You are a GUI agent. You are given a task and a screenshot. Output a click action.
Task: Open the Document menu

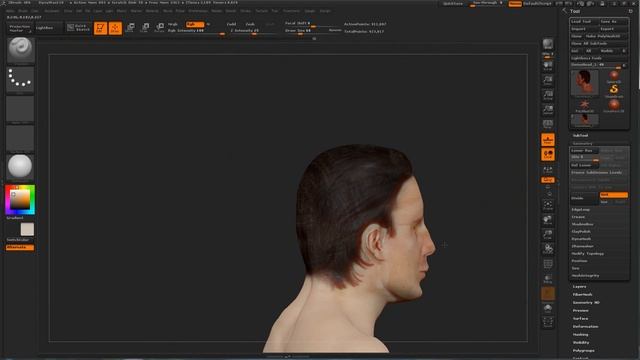(52, 11)
